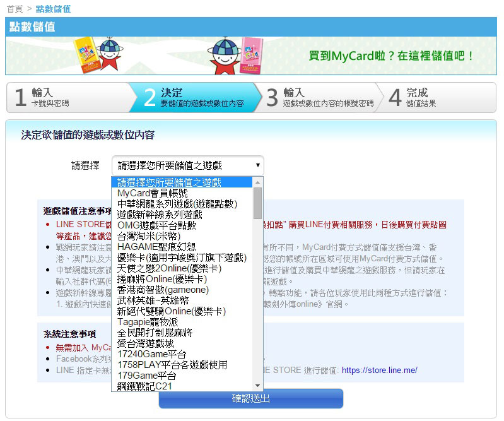Choose 中華網龍系列遊戲(遊龍點數) option
This screenshot has width=504, height=421.
click(182, 204)
